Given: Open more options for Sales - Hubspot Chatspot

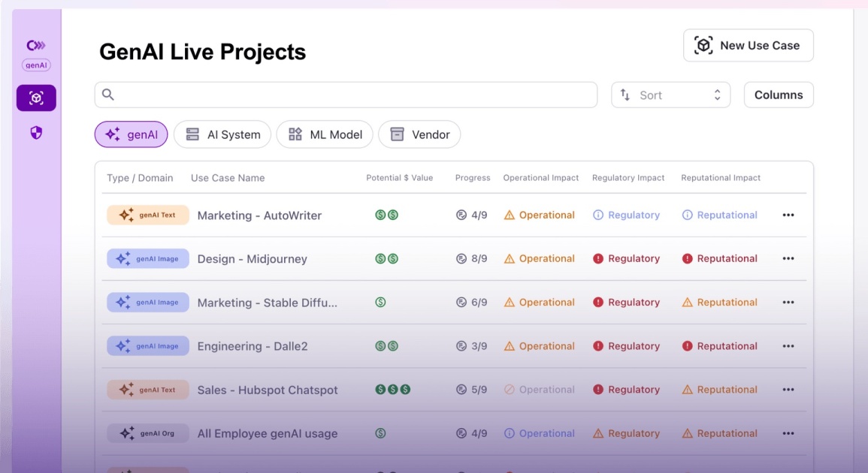Looking at the screenshot, I should coord(788,390).
